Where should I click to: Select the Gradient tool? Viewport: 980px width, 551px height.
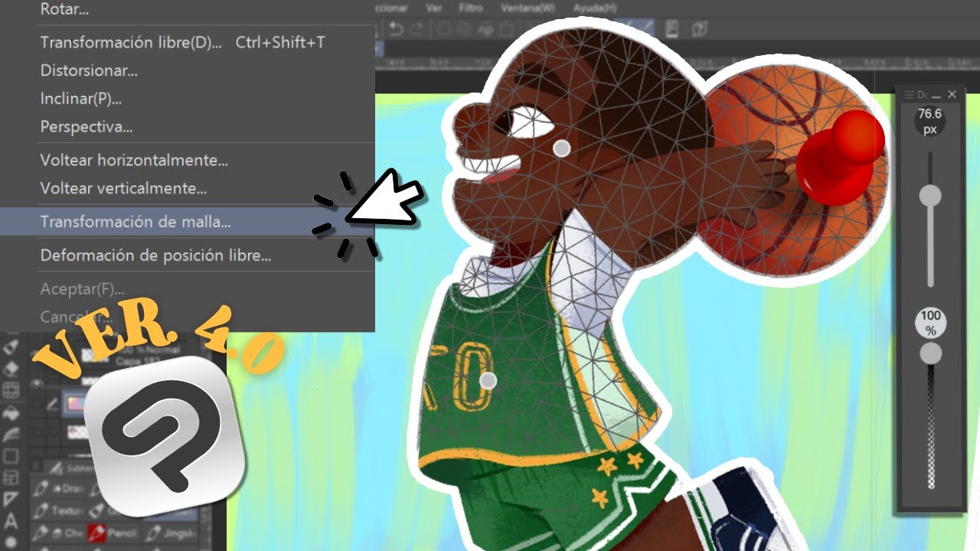pyautogui.click(x=11, y=434)
